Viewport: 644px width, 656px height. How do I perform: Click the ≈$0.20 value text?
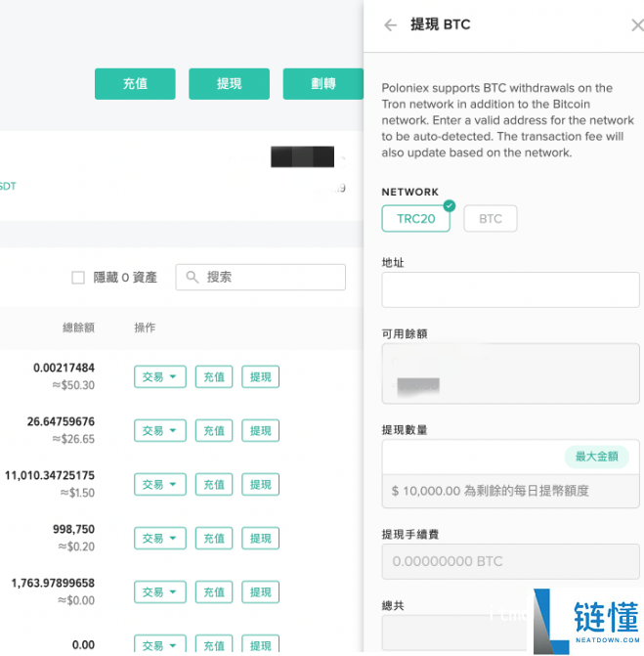tap(76, 547)
